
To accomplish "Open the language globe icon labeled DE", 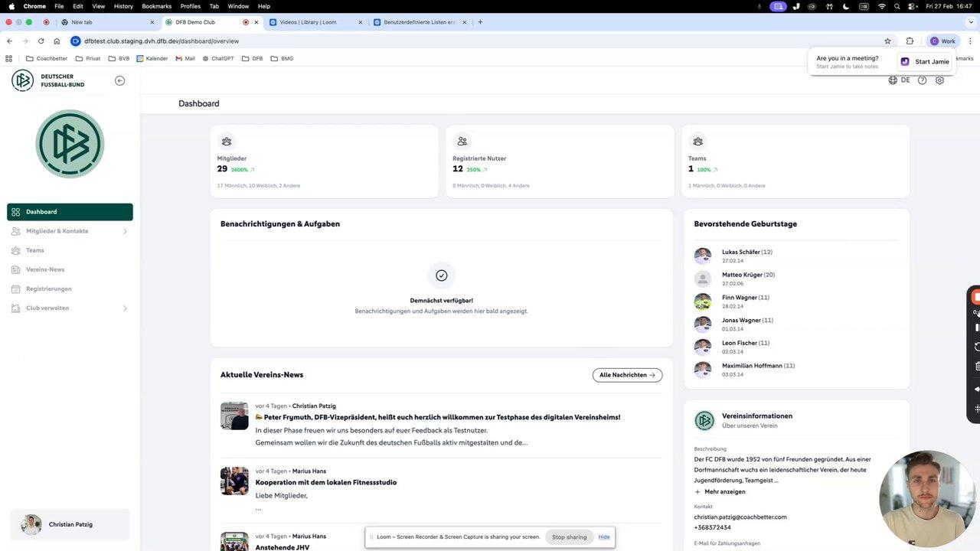I will click(899, 80).
